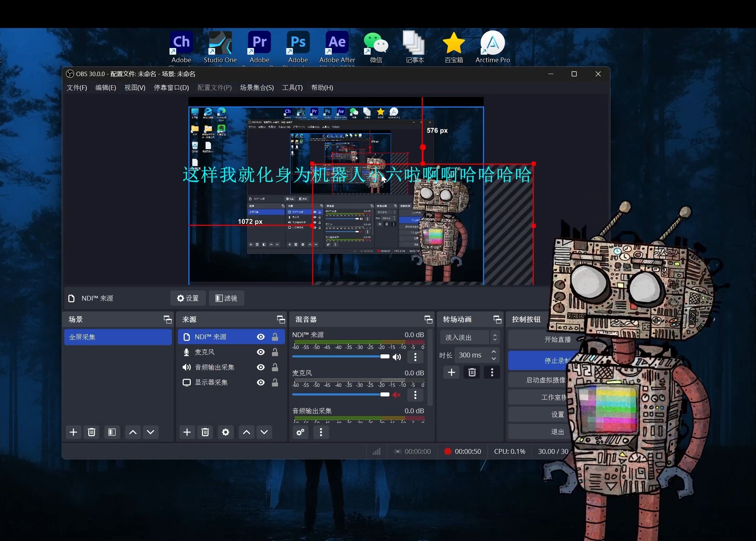Click the 滤镜 filters button
756x541 pixels.
(x=226, y=298)
